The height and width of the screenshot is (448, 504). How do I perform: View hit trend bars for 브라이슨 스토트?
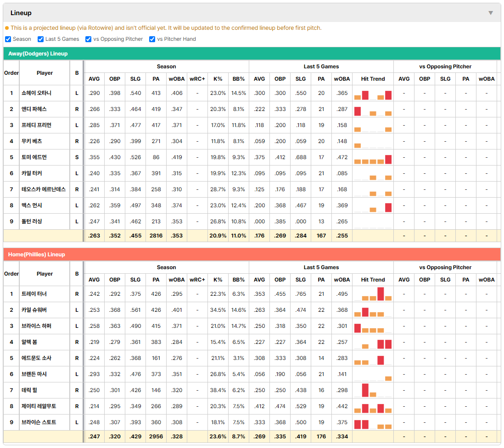click(x=373, y=424)
